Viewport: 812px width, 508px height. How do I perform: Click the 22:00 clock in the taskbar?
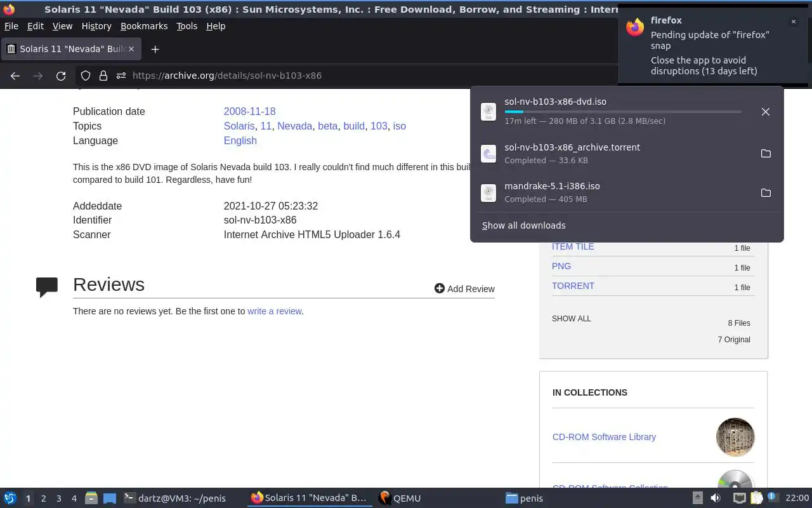pyautogui.click(x=797, y=498)
